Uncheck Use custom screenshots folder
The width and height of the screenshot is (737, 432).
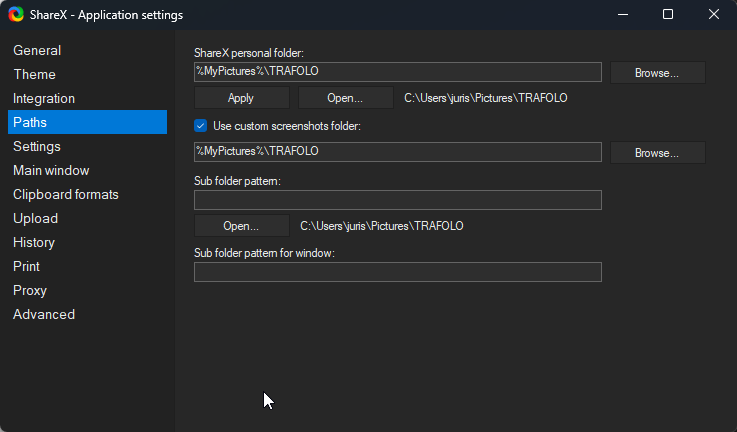coord(201,126)
